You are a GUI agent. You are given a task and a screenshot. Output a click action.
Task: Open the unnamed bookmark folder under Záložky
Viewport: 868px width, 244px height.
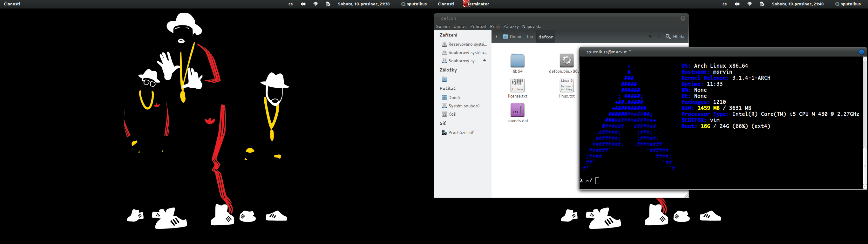tap(444, 79)
